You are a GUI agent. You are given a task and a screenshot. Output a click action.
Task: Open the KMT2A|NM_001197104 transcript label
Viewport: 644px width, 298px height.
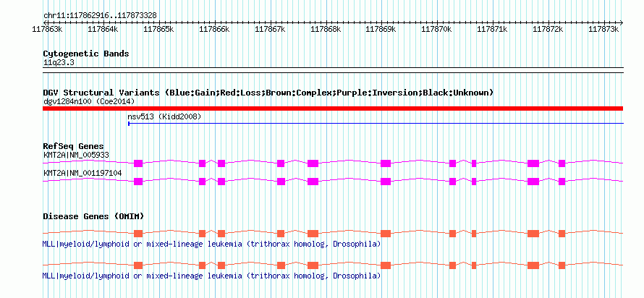point(82,173)
